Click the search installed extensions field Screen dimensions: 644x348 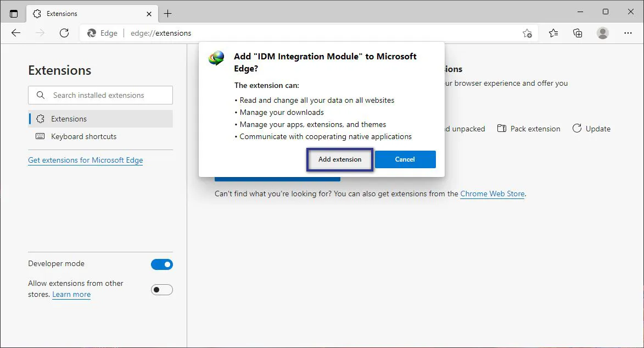pyautogui.click(x=100, y=95)
